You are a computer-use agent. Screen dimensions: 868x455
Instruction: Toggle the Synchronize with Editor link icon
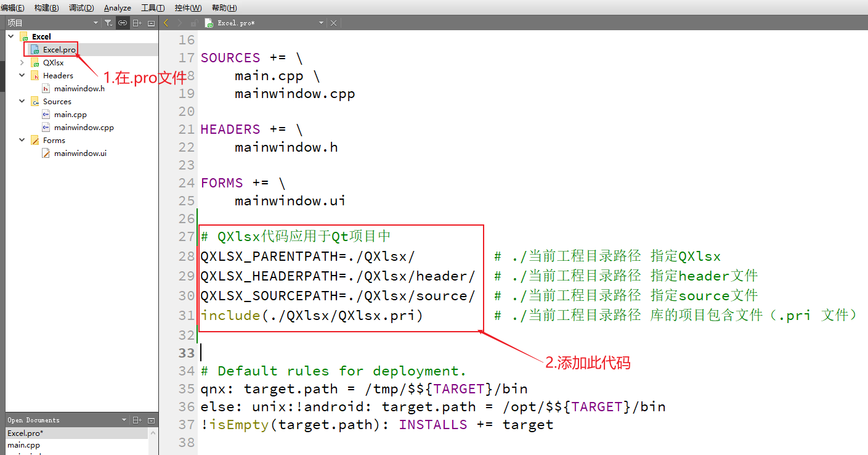[x=123, y=22]
